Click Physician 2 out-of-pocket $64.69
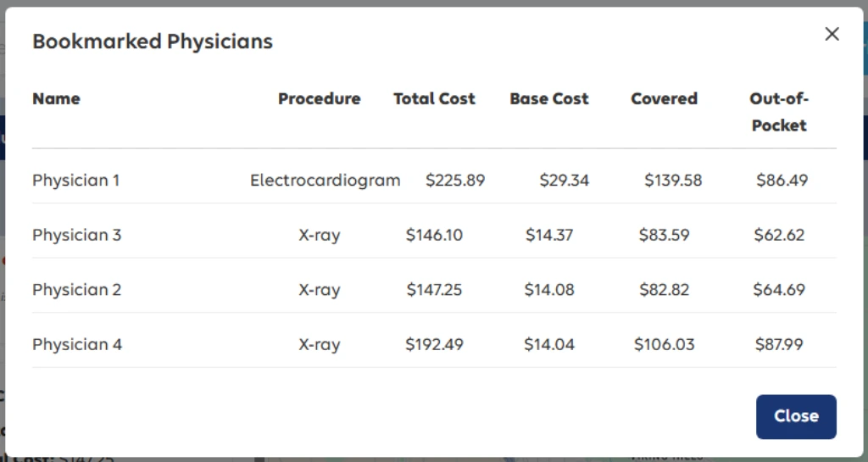868x462 pixels. point(778,289)
